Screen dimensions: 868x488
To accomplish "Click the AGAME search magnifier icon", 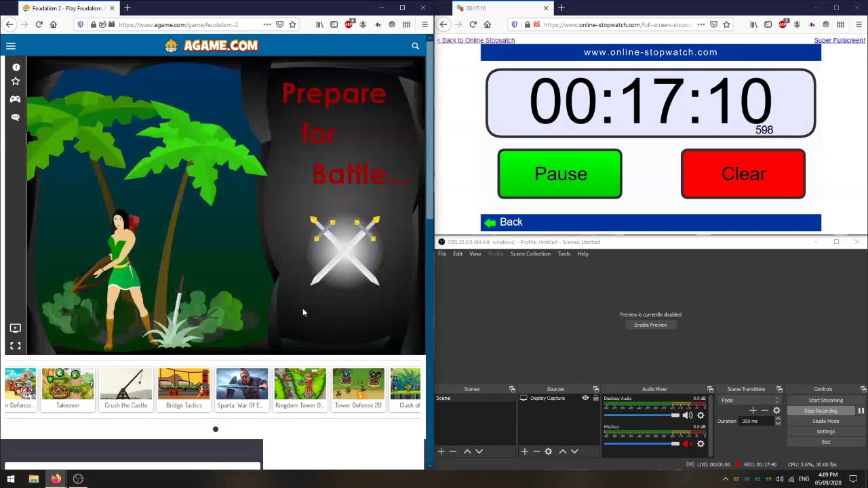I will tap(415, 46).
